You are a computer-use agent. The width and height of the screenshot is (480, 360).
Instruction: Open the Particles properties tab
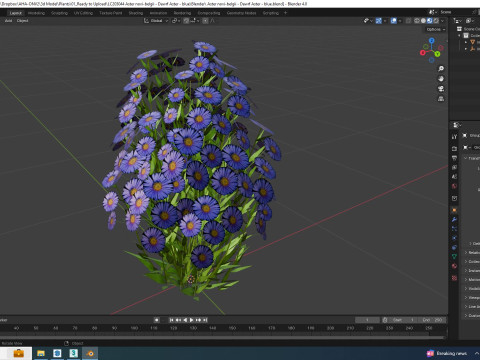(x=454, y=229)
